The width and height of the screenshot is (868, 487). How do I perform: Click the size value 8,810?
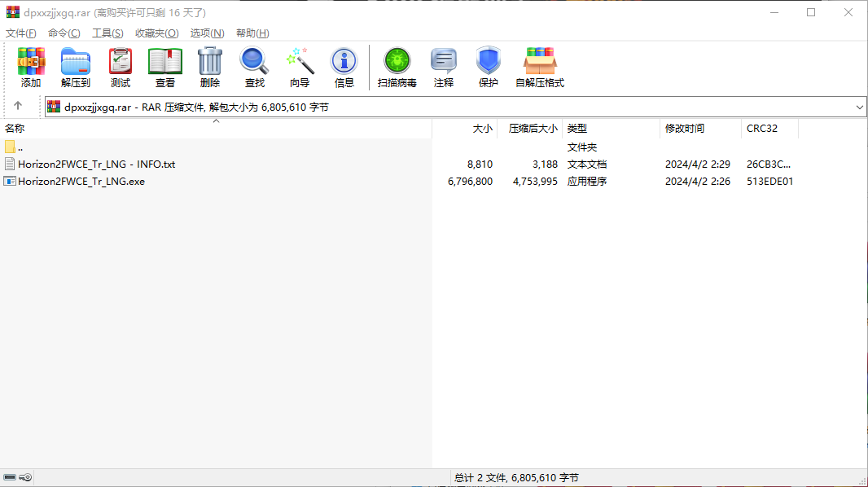(480, 165)
